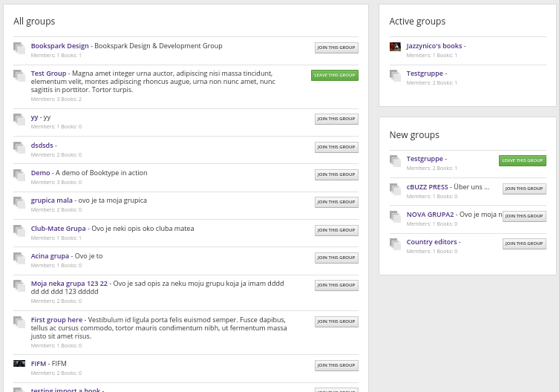Image resolution: width=559 pixels, height=392 pixels.
Task: Join the Country editors group
Action: [524, 244]
